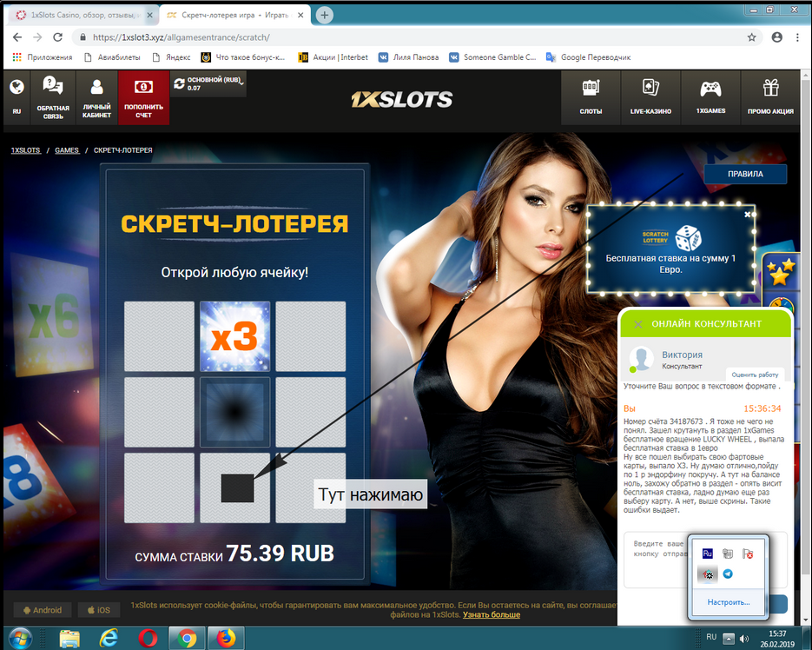This screenshot has height=650, width=812.
Task: Open the Яндекс bookmark
Action: pyautogui.click(x=171, y=57)
